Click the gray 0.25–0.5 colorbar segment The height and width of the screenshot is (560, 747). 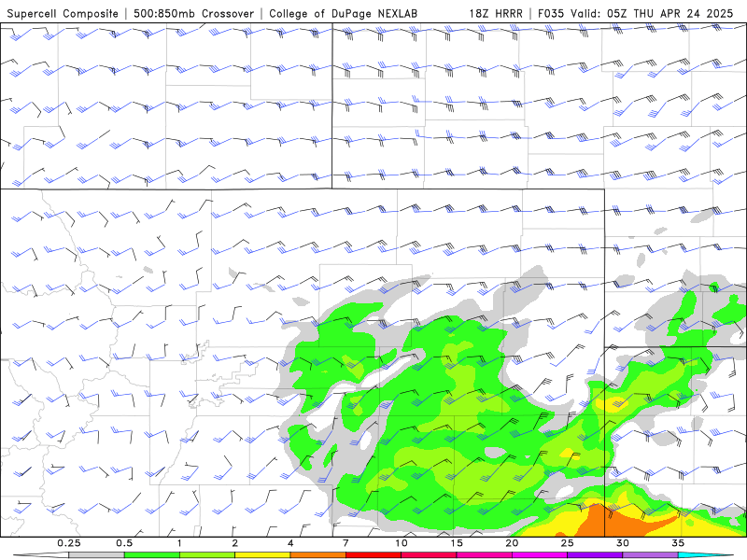click(96, 555)
